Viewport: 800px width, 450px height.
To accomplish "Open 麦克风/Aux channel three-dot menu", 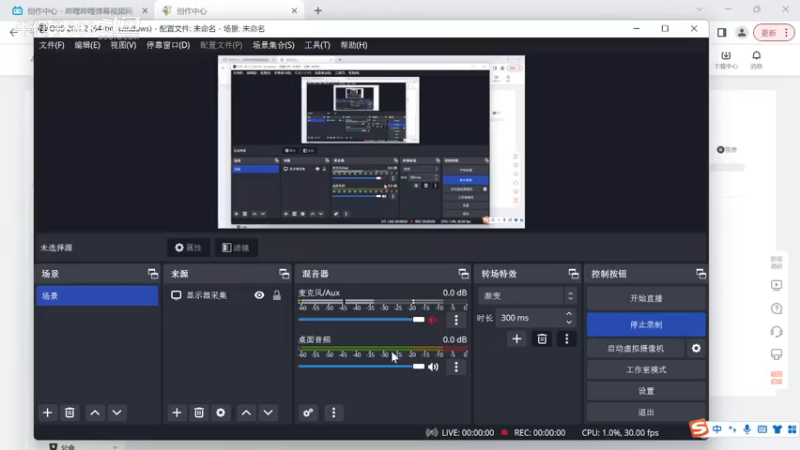I will pyautogui.click(x=456, y=320).
